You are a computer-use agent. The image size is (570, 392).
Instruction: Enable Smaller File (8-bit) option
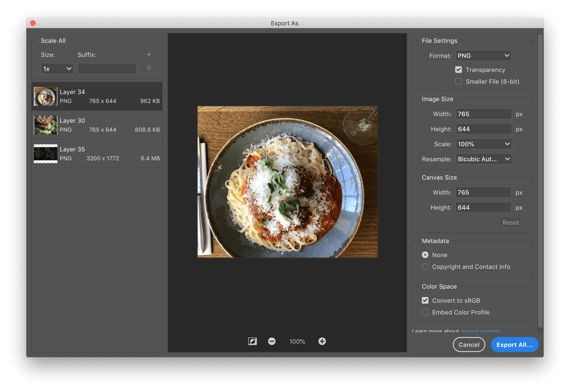pos(459,82)
